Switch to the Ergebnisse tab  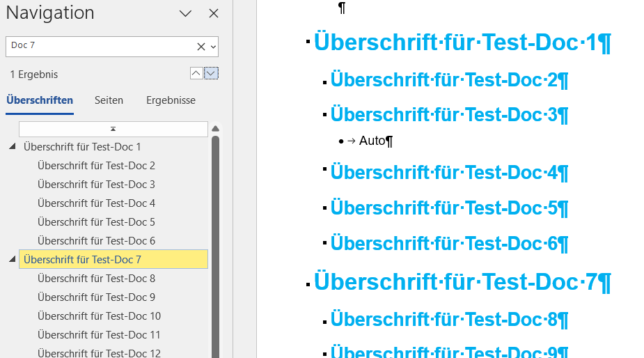pos(171,100)
